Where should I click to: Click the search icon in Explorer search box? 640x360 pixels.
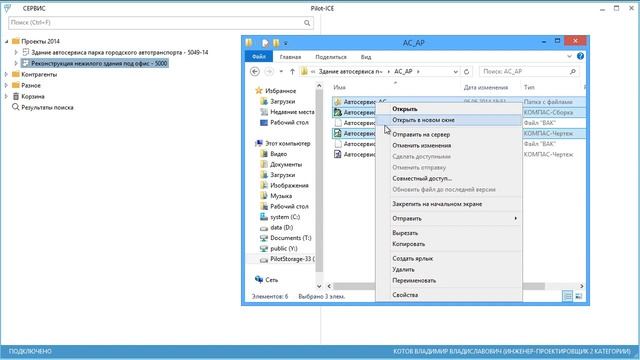(573, 71)
